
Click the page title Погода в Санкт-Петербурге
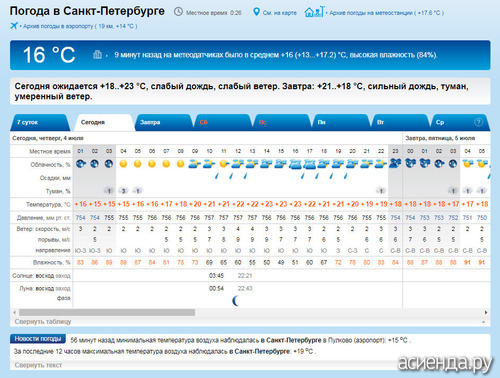point(87,11)
